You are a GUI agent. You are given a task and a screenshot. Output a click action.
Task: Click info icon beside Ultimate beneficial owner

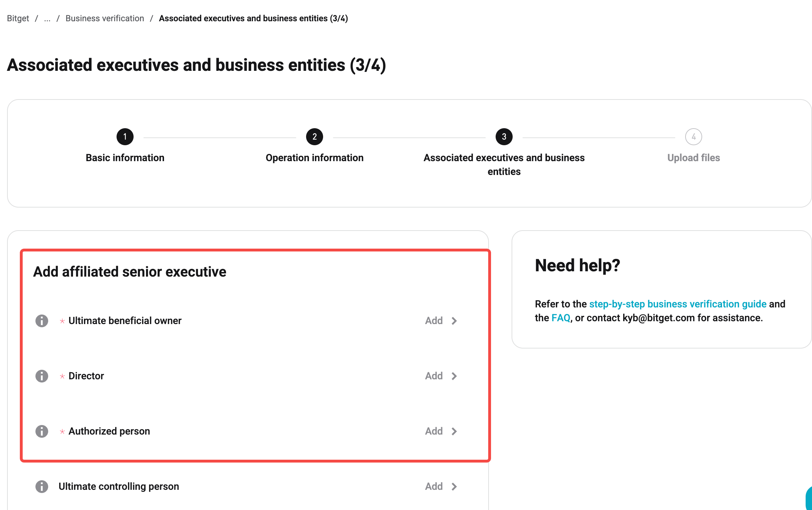(42, 321)
